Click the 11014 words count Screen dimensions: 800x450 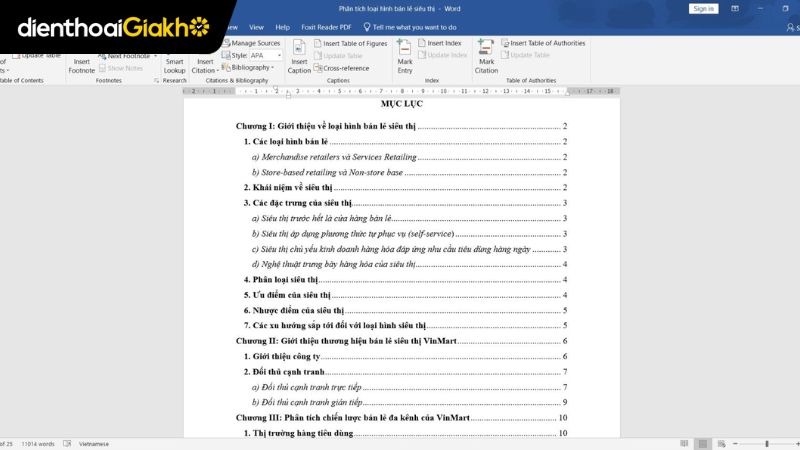tap(38, 444)
